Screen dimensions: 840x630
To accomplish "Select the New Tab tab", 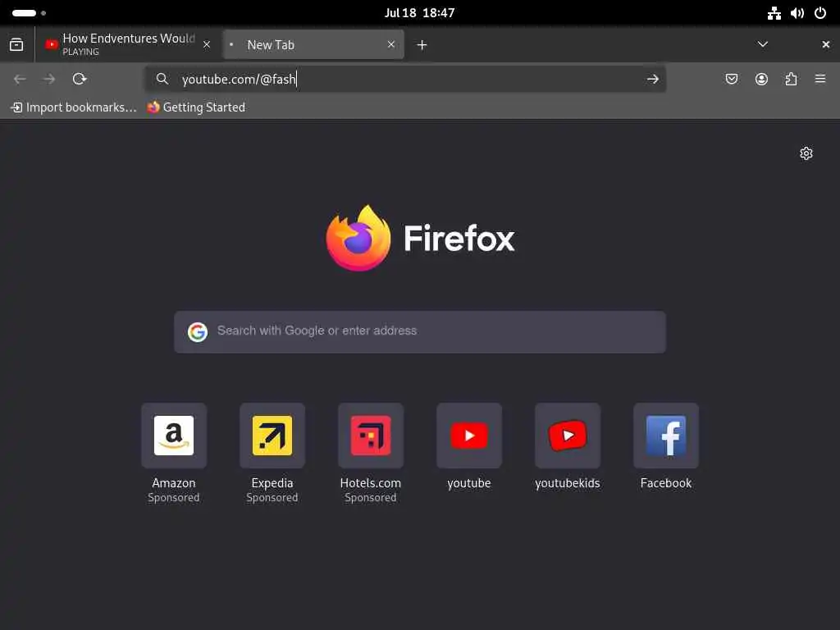I will 313,44.
